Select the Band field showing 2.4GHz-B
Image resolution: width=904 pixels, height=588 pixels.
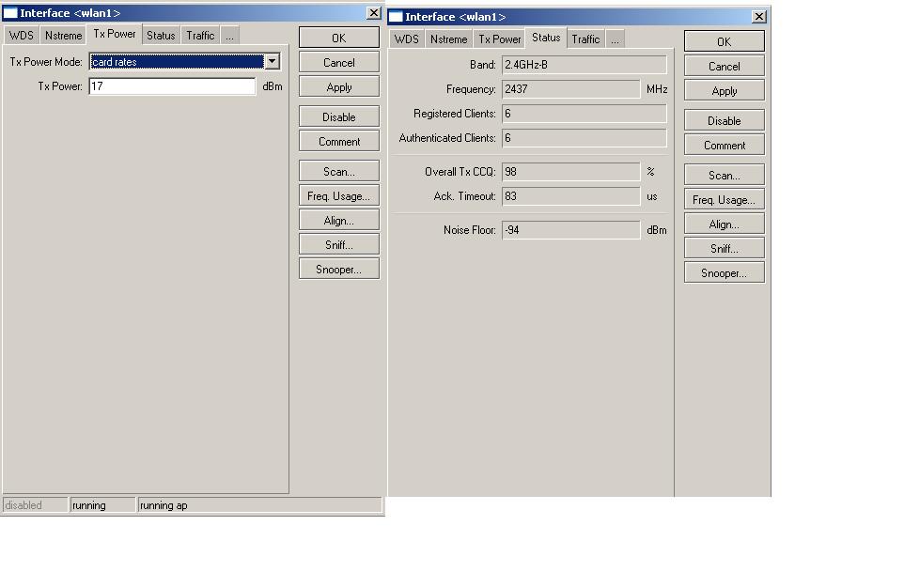pyautogui.click(x=584, y=65)
